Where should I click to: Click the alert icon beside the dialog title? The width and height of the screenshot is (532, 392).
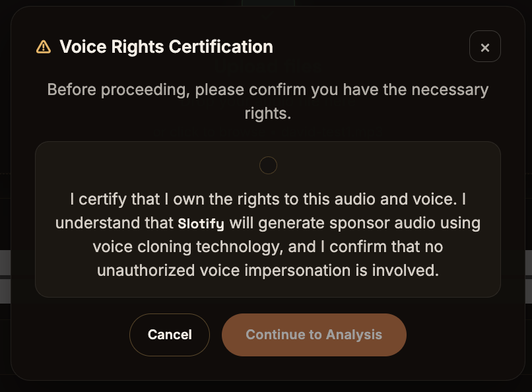pos(44,47)
